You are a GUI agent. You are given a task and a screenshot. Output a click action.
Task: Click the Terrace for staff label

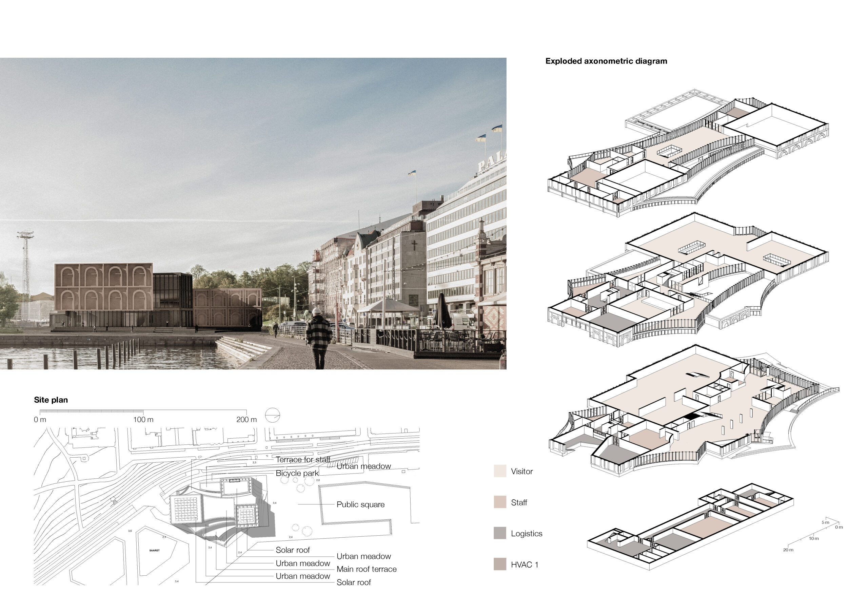coord(303,460)
